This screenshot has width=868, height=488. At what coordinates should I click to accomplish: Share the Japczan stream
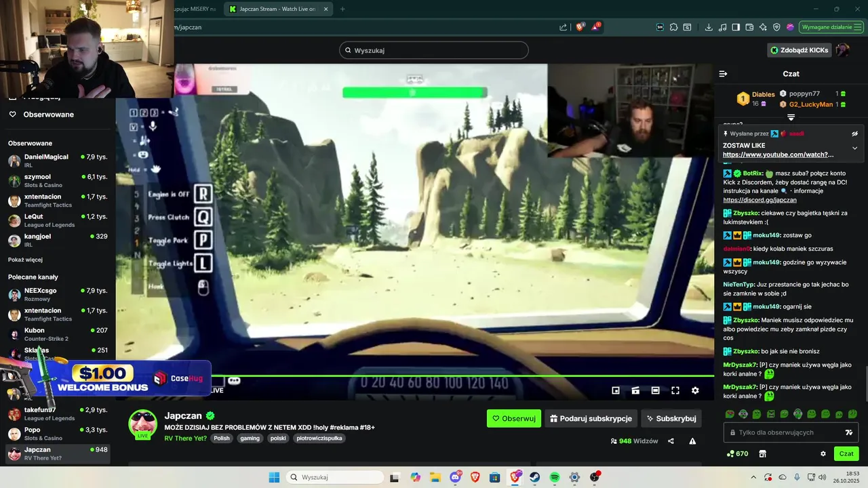pos(671,441)
